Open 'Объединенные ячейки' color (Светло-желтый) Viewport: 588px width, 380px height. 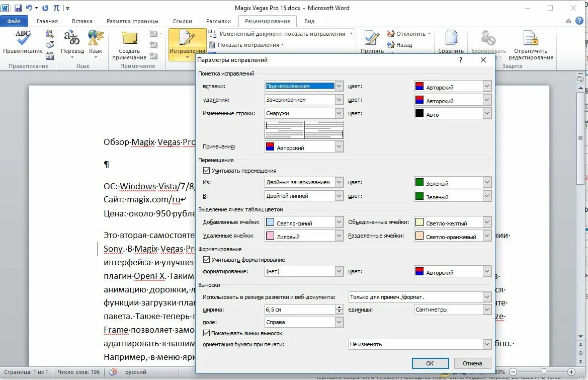coord(453,222)
